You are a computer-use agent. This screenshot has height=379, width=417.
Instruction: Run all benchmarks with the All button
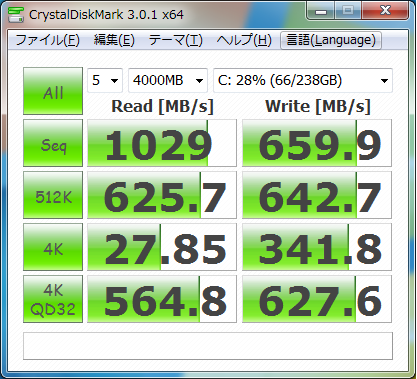[x=53, y=91]
